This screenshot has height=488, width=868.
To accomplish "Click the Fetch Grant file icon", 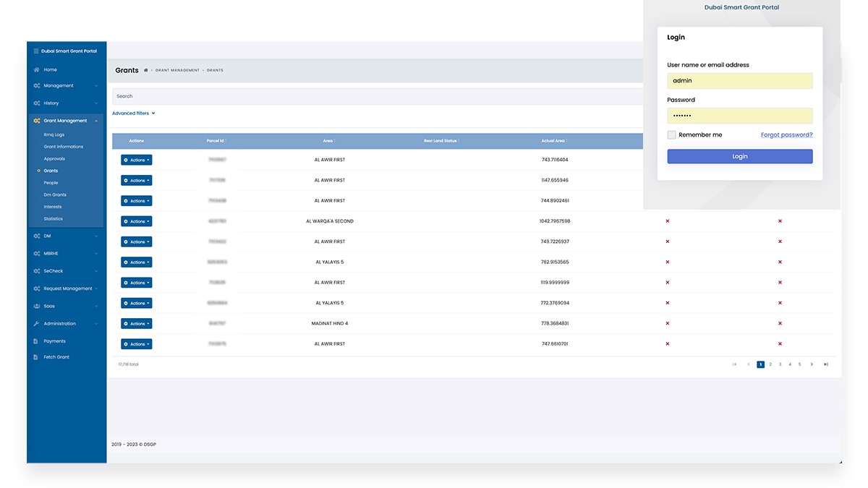I will tap(36, 357).
